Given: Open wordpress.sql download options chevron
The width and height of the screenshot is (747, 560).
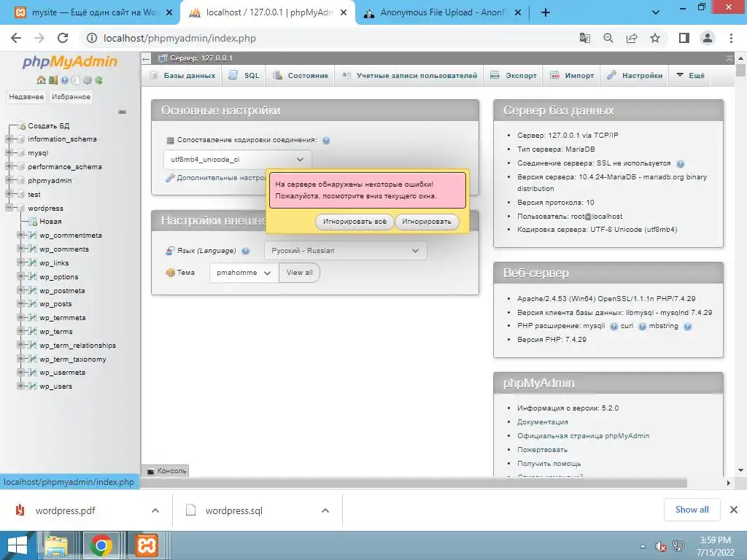Looking at the screenshot, I should point(325,510).
